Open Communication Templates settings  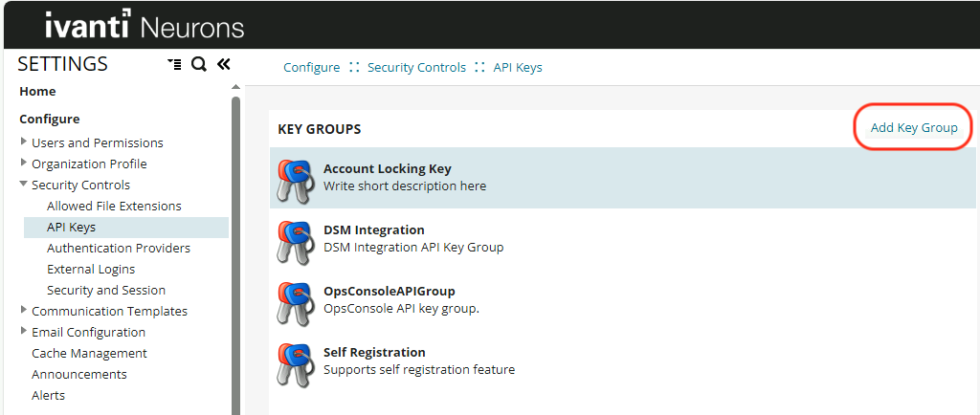pos(110,312)
